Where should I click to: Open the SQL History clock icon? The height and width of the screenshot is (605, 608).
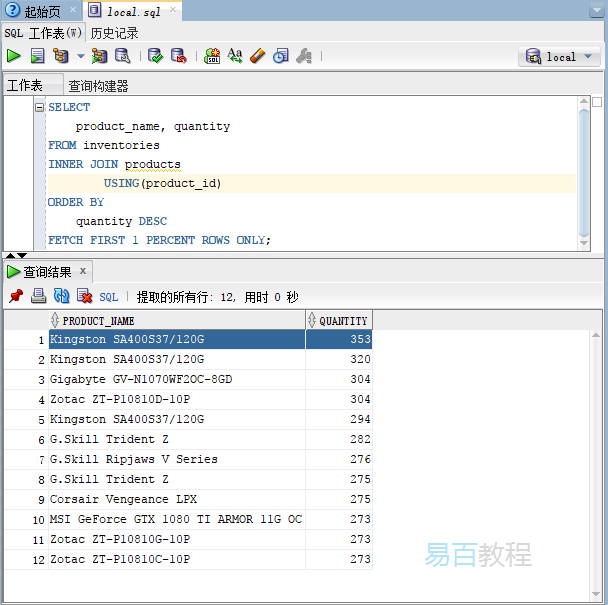(281, 56)
